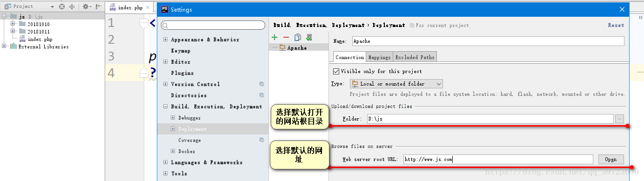Switch to the Connection tab
This screenshot has height=181, width=644.
pyautogui.click(x=349, y=57)
